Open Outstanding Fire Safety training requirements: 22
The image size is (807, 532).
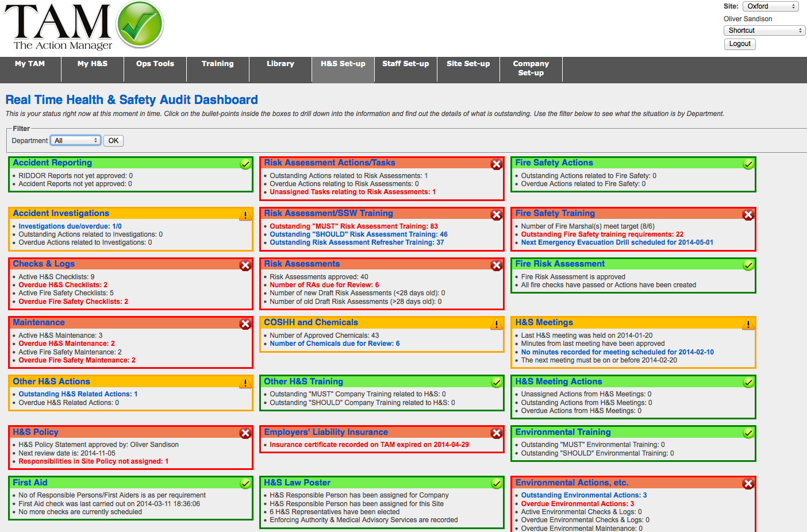(x=602, y=234)
